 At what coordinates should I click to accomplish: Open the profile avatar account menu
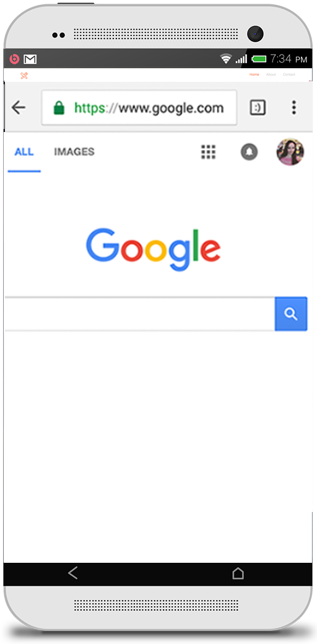[290, 152]
